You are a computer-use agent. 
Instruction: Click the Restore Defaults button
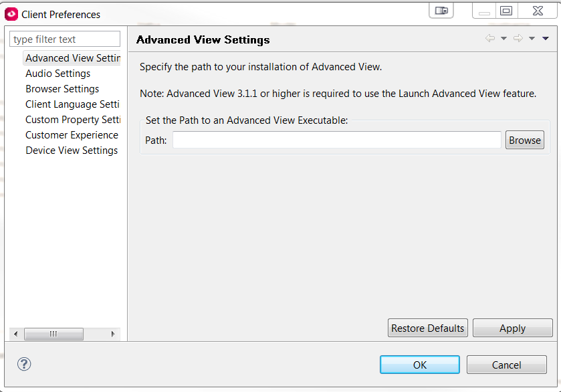pyautogui.click(x=427, y=328)
